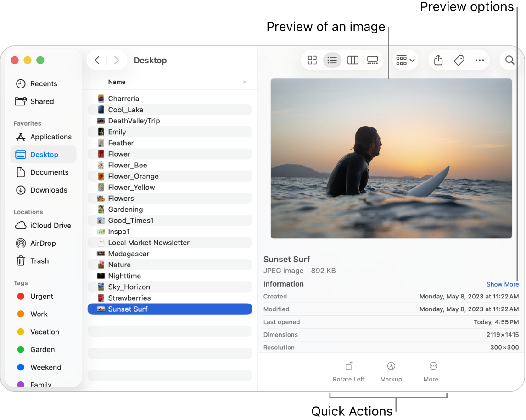The width and height of the screenshot is (526, 420).
Task: Open the Group By dropdown
Action: pyautogui.click(x=405, y=61)
